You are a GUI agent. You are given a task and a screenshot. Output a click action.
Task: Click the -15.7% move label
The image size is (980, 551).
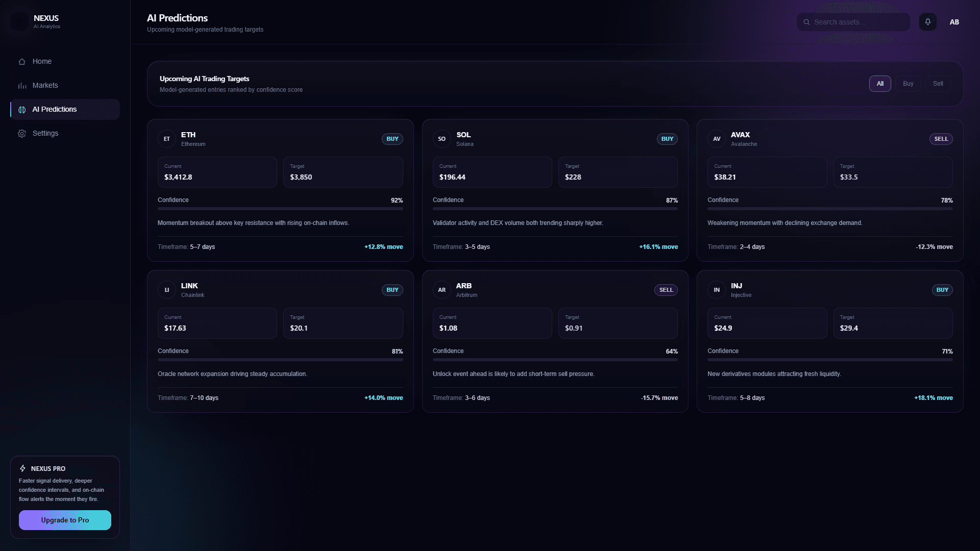click(x=659, y=398)
